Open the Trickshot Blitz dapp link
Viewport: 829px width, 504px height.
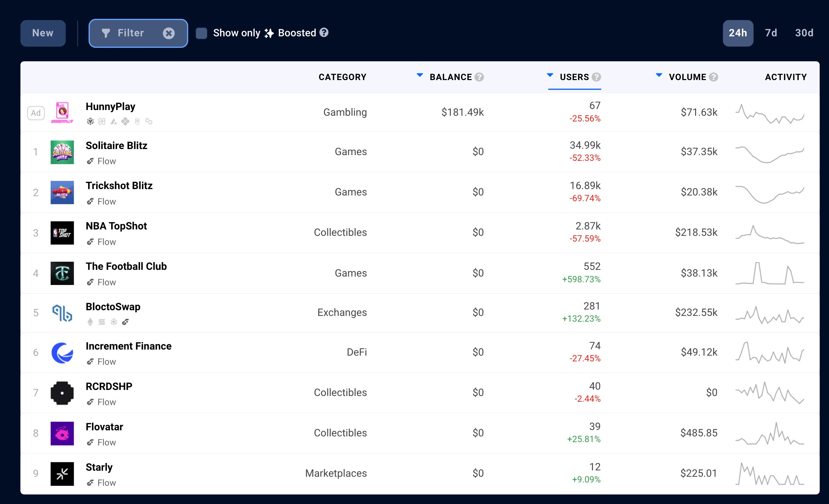(119, 185)
